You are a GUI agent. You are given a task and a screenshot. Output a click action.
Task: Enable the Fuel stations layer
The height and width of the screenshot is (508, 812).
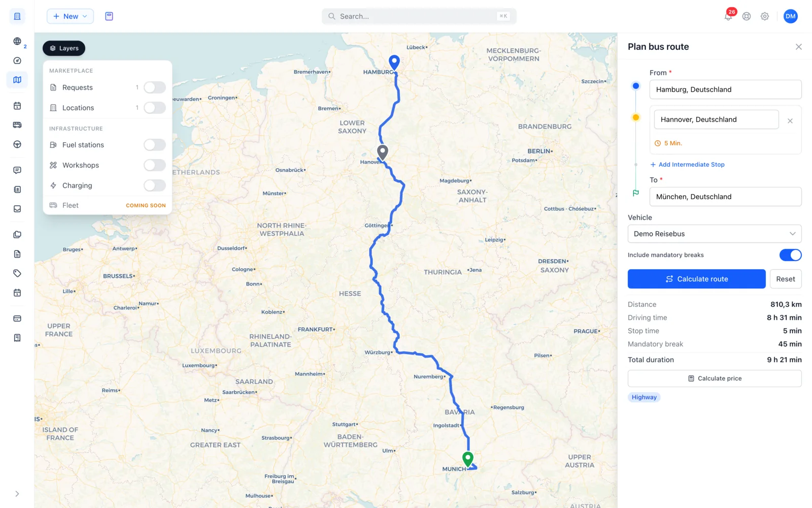[x=155, y=145]
